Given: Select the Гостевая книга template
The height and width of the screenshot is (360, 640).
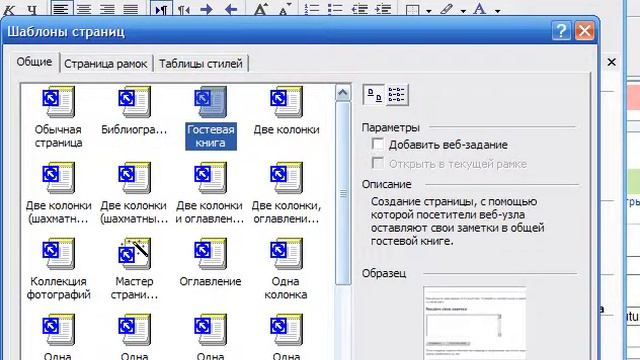Looking at the screenshot, I should [211, 118].
